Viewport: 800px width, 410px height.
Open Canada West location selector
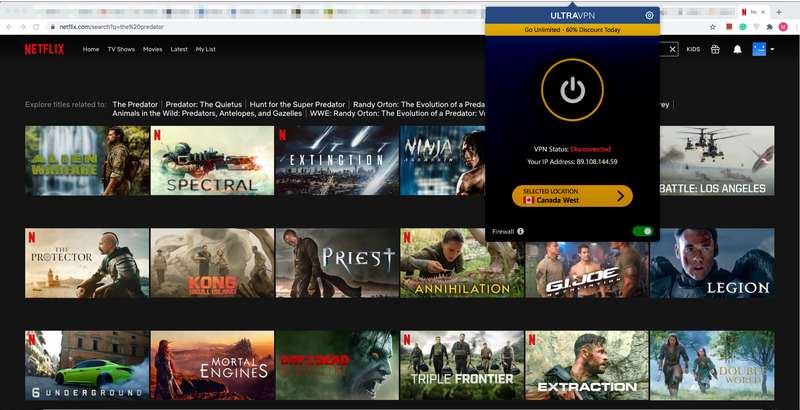click(572, 196)
